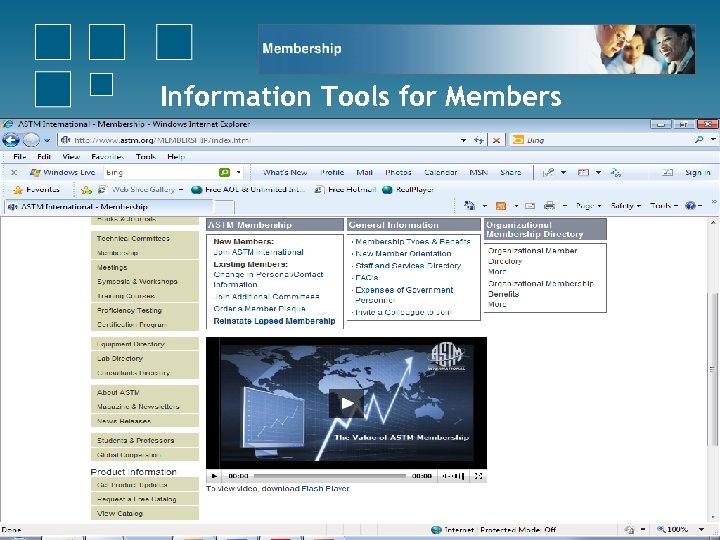Viewport: 720px width, 540px height.
Task: Click Proficiency Testing in sidebar
Action: pos(129,310)
